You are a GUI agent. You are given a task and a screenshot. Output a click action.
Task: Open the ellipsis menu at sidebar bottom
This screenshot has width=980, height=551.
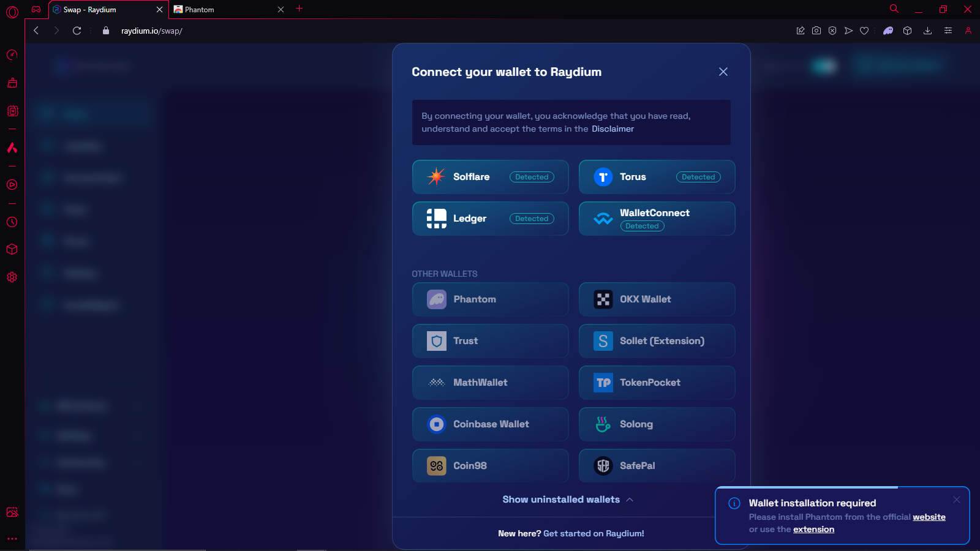click(12, 538)
